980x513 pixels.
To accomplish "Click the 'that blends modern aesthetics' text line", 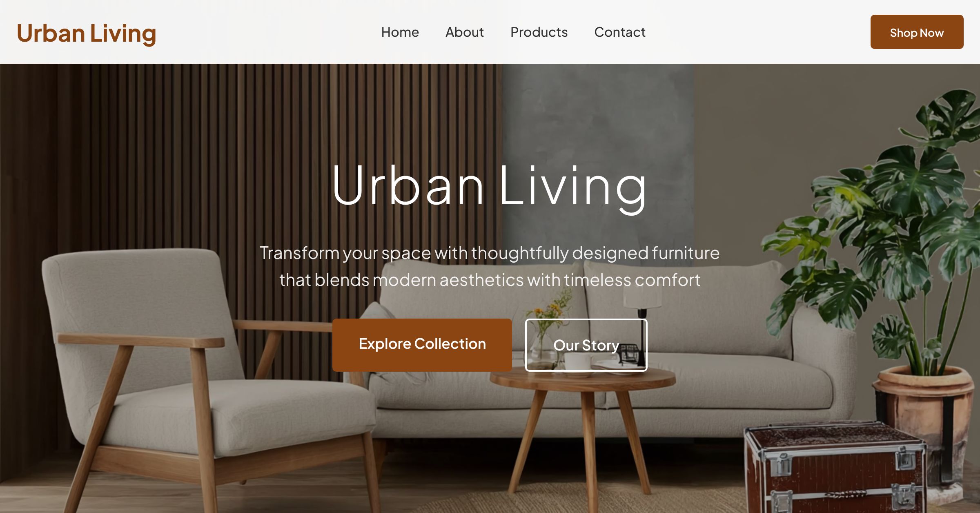I will pos(490,280).
